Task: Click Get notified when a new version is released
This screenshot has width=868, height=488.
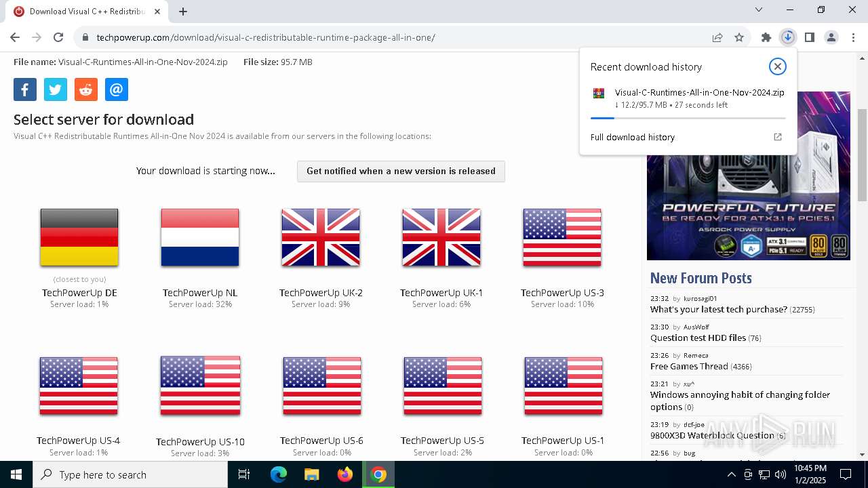Action: [x=401, y=171]
